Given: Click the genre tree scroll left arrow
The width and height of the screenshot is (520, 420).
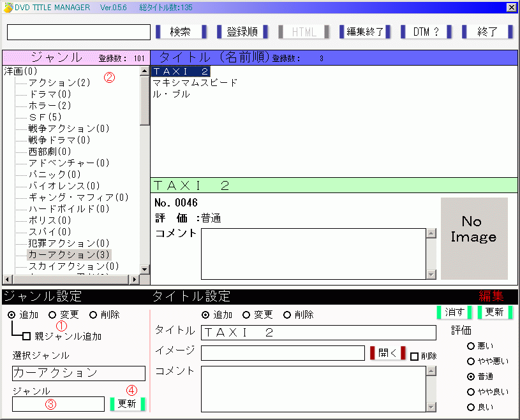Looking at the screenshot, I should (8, 280).
